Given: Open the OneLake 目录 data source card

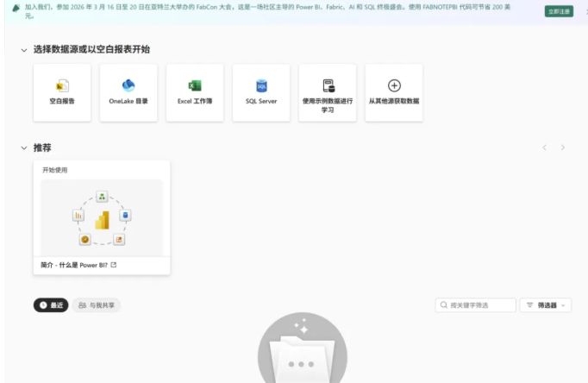Looking at the screenshot, I should point(128,92).
